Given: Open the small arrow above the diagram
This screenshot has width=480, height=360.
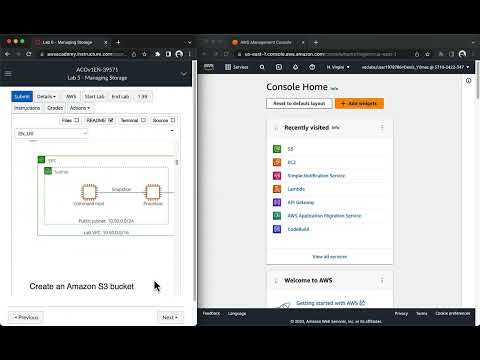Looking at the screenshot, I should click(x=172, y=131).
